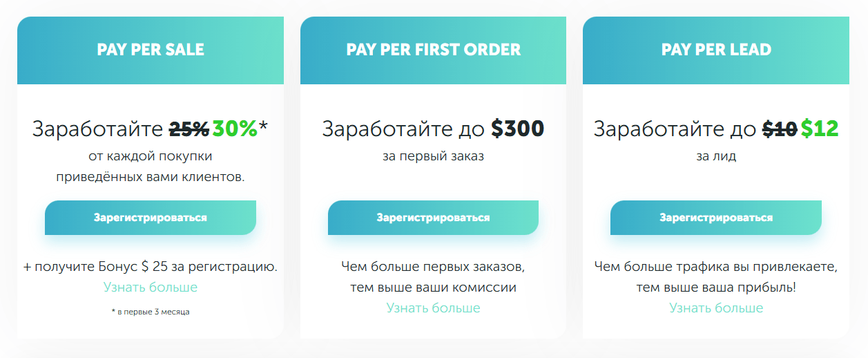This screenshot has width=868, height=358.
Task: Click the за первый заказ subtitle
Action: point(433,156)
